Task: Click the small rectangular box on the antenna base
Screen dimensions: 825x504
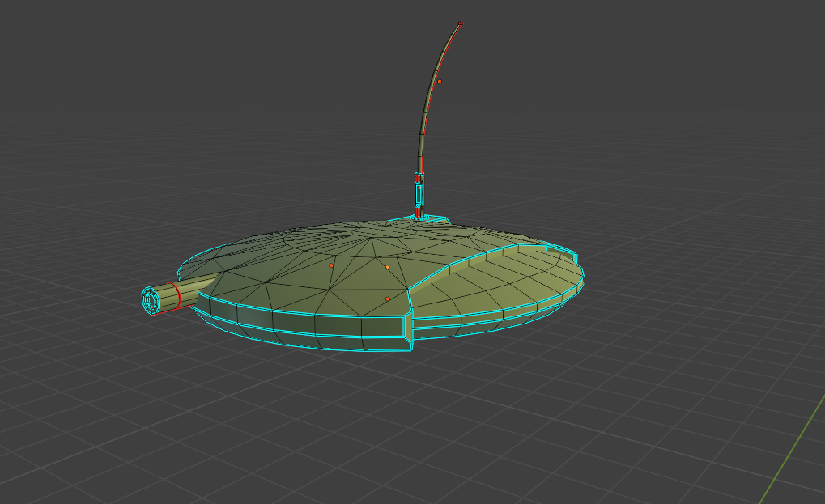Action: point(419,195)
